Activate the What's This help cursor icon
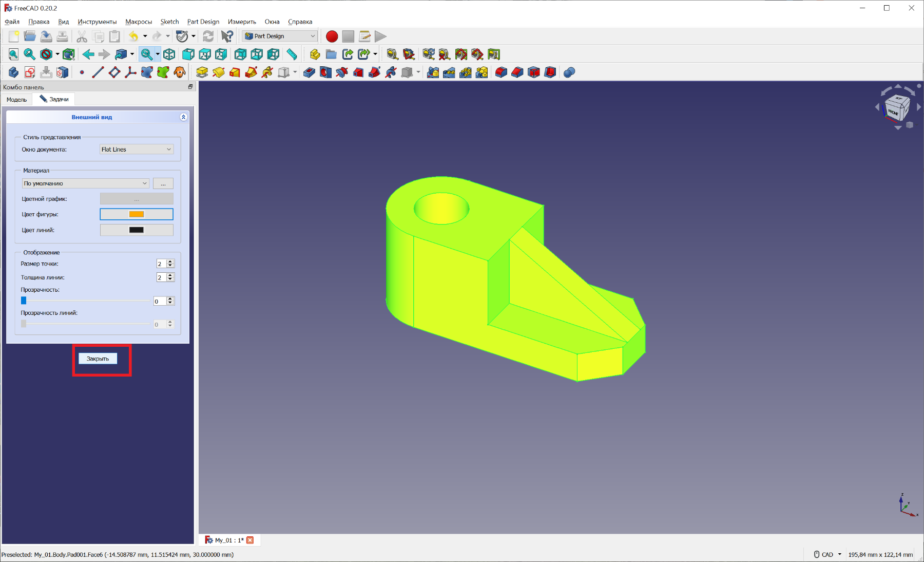Screen dimensions: 924x562 point(227,36)
